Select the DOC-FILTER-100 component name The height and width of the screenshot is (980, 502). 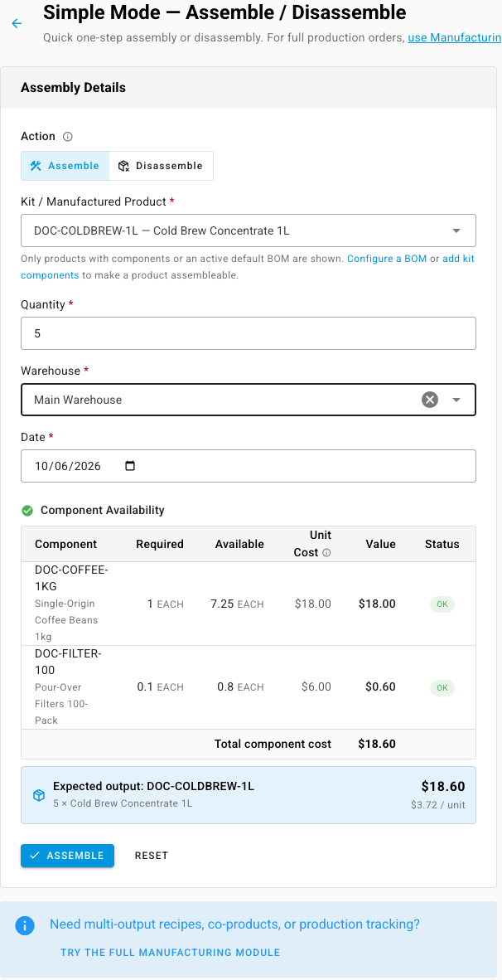click(x=67, y=662)
